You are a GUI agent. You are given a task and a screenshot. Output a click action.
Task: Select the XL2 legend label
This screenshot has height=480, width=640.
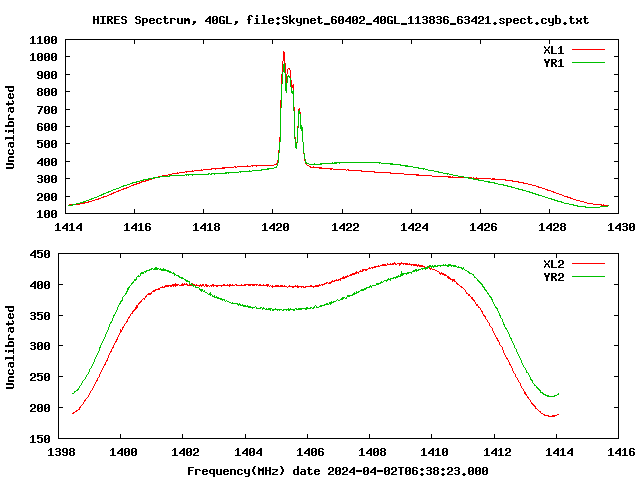[x=553, y=264]
